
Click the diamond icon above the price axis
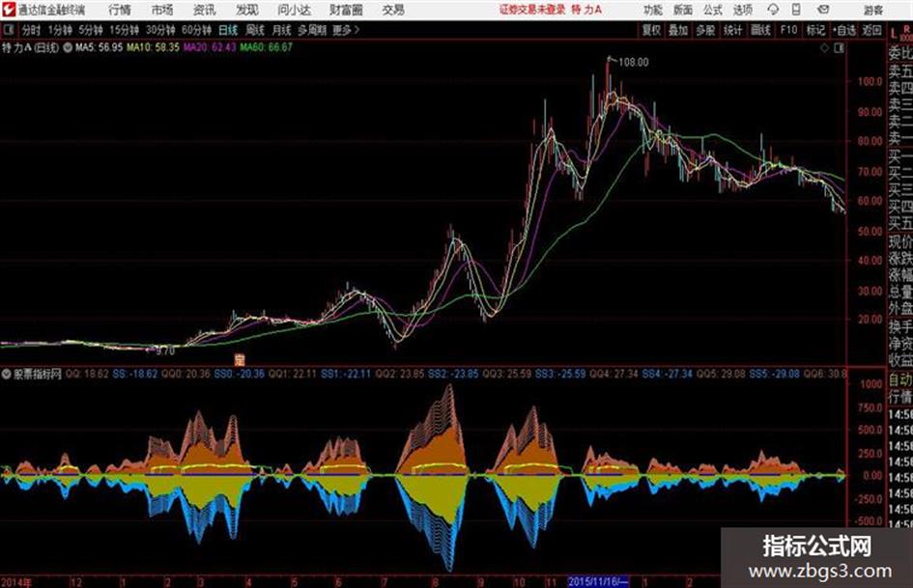[x=824, y=48]
